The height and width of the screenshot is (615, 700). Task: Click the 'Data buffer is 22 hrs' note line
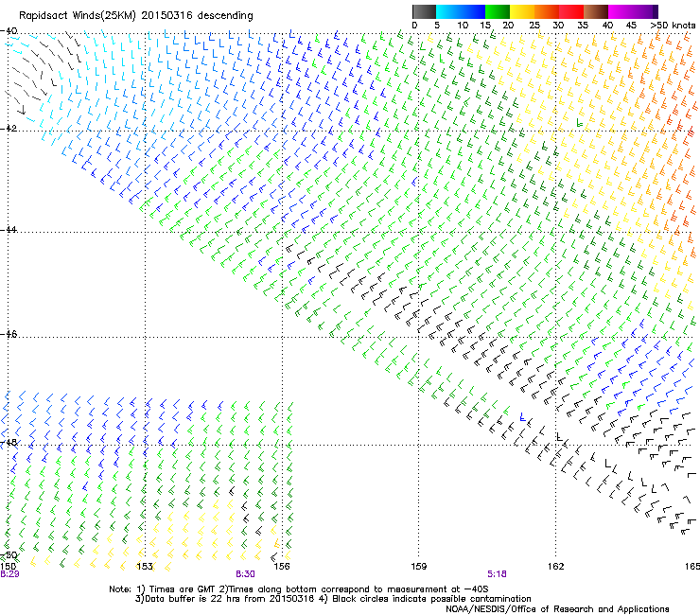[x=333, y=599]
